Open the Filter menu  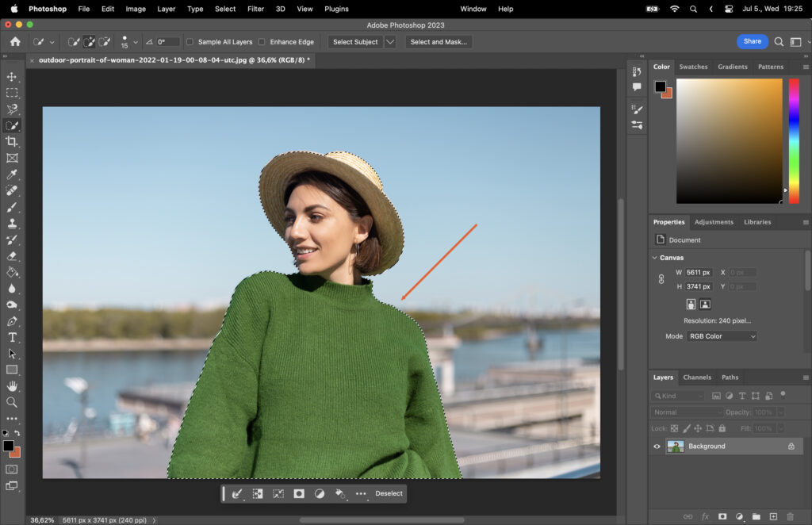click(255, 9)
